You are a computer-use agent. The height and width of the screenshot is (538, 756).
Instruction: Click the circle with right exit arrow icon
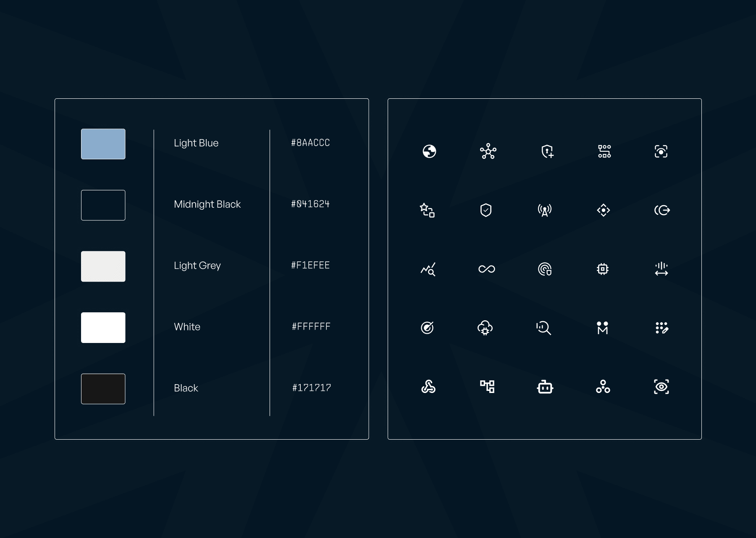coord(662,210)
